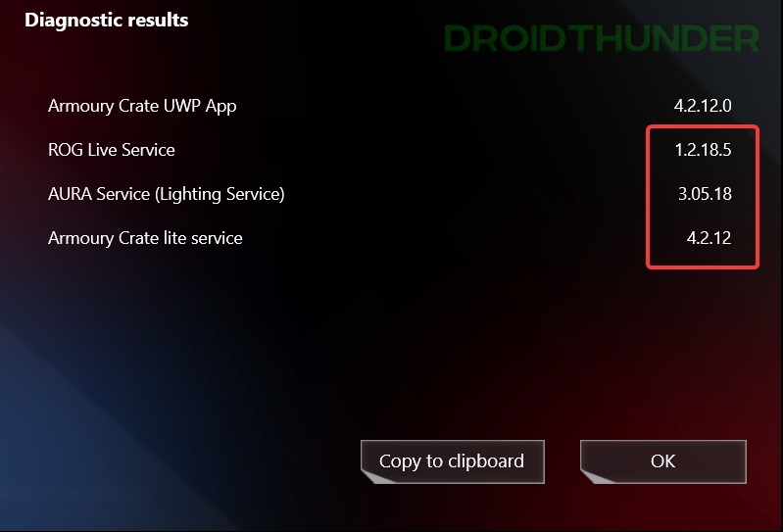Click the ROG Live Service label
This screenshot has height=532, width=783.
pos(112,150)
